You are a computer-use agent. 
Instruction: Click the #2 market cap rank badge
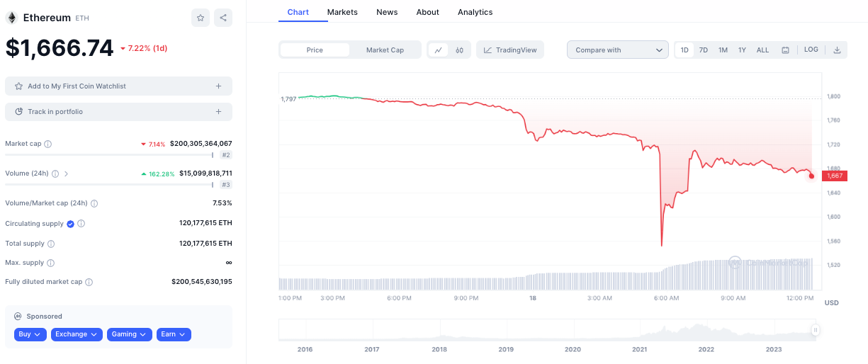(226, 155)
